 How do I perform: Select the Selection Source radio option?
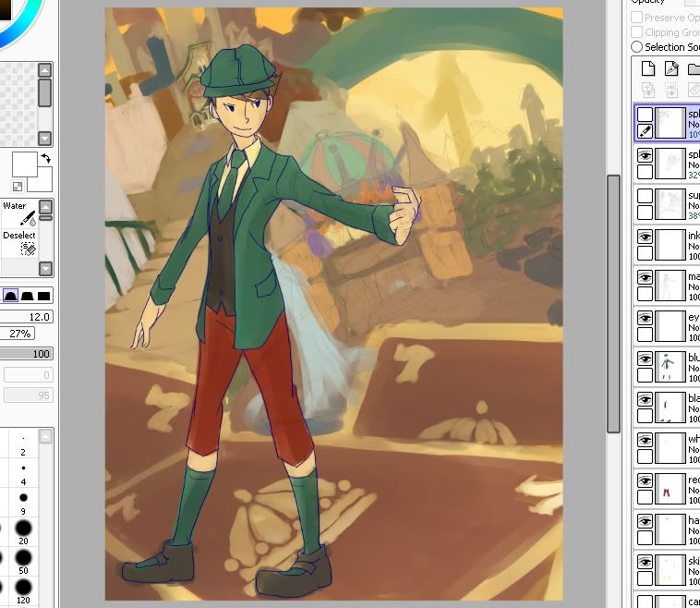pyautogui.click(x=637, y=47)
